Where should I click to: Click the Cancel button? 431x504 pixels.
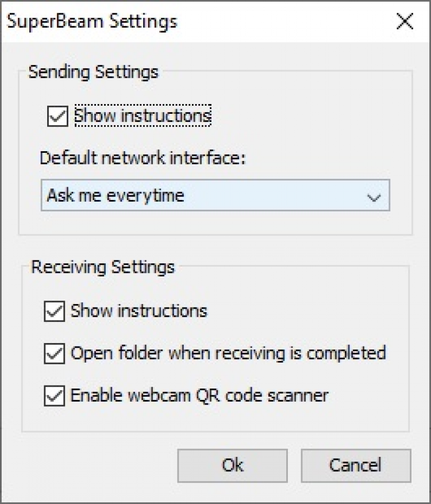(355, 465)
